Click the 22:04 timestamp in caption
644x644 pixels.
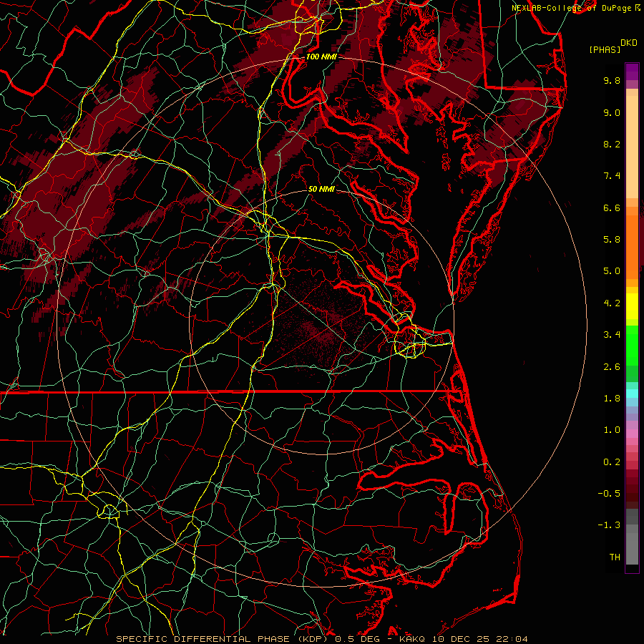coord(512,639)
